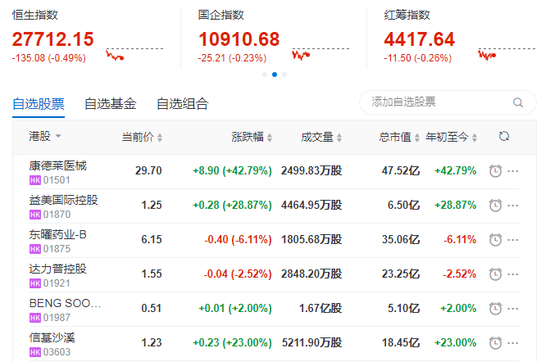Click stock code 01870
The height and width of the screenshot is (362, 550).
click(x=56, y=215)
